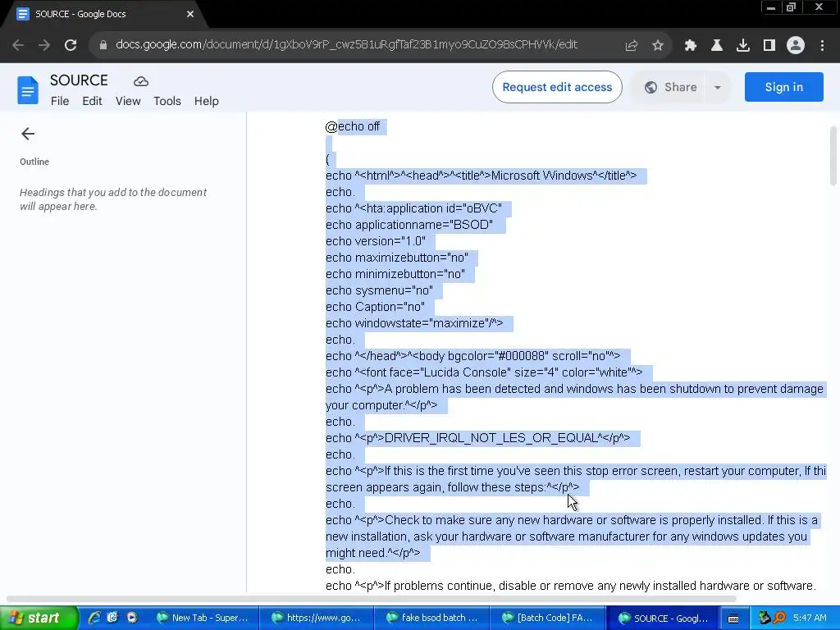840x630 pixels.
Task: Click the line containing 'Lucida Console'
Action: [484, 373]
